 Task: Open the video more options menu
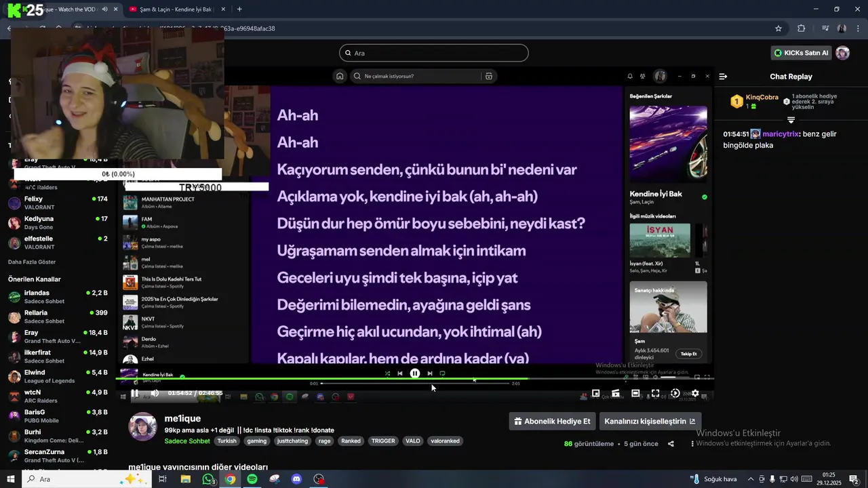pyautogui.click(x=692, y=444)
